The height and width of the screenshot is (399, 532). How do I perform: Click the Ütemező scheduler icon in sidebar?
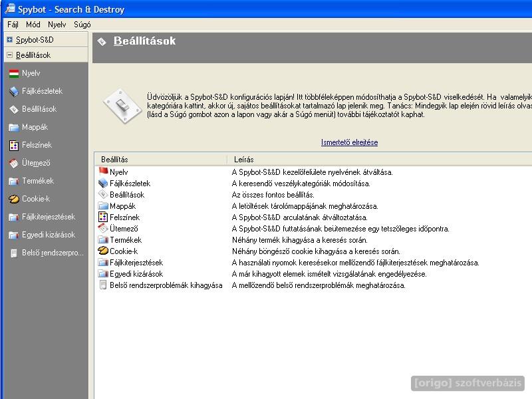[14, 163]
